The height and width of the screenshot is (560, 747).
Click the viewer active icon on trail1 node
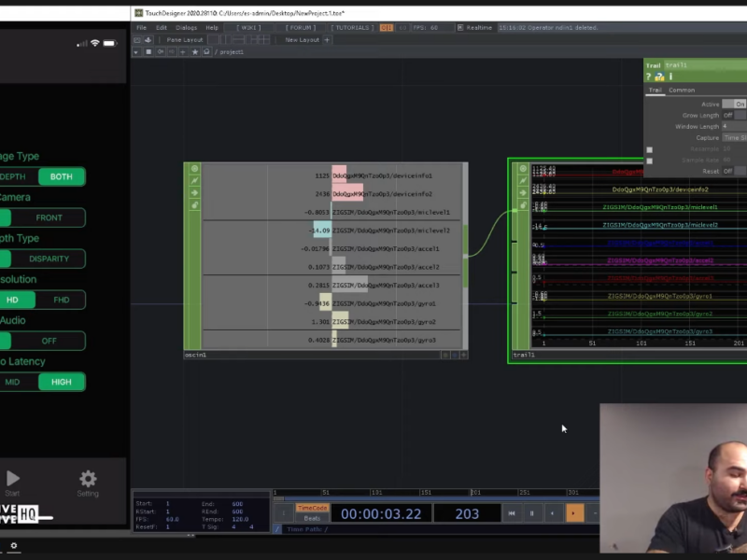(519, 169)
